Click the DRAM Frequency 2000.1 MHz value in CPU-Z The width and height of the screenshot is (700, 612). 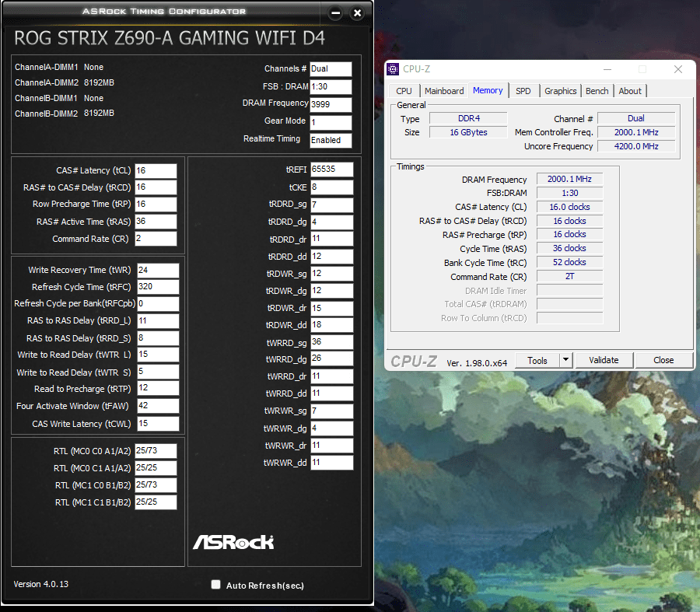tap(569, 179)
